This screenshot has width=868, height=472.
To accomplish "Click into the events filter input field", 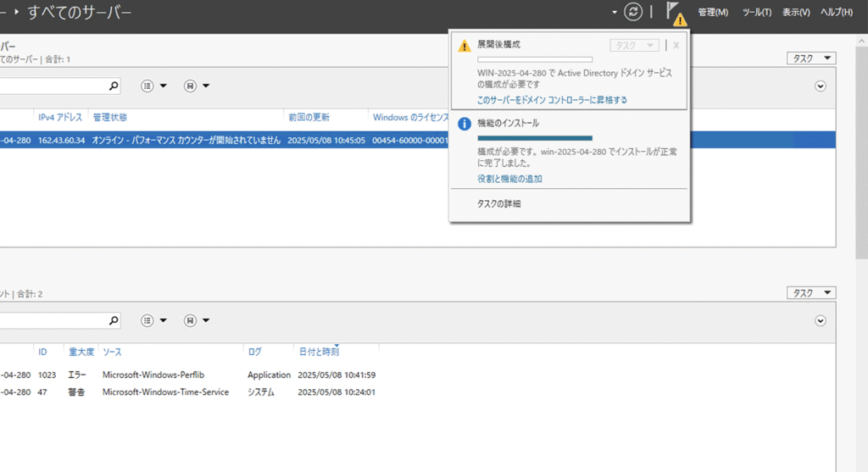I will pos(53,320).
